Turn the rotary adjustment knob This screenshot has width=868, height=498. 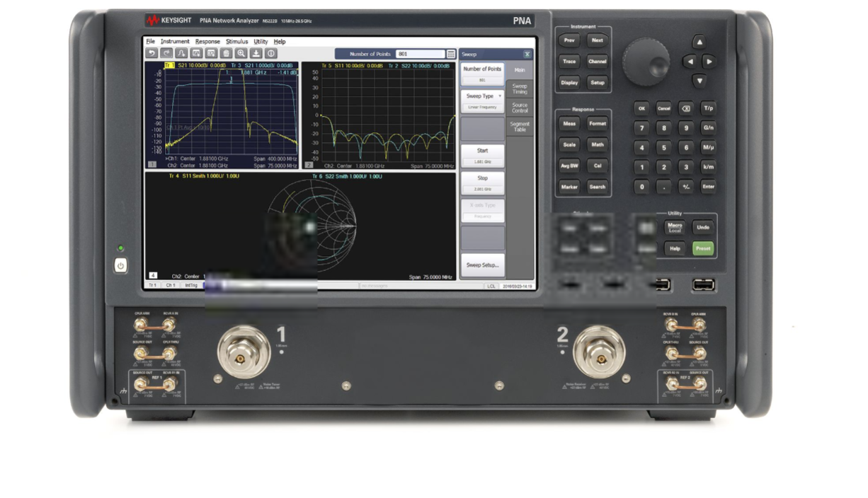pyautogui.click(x=645, y=63)
